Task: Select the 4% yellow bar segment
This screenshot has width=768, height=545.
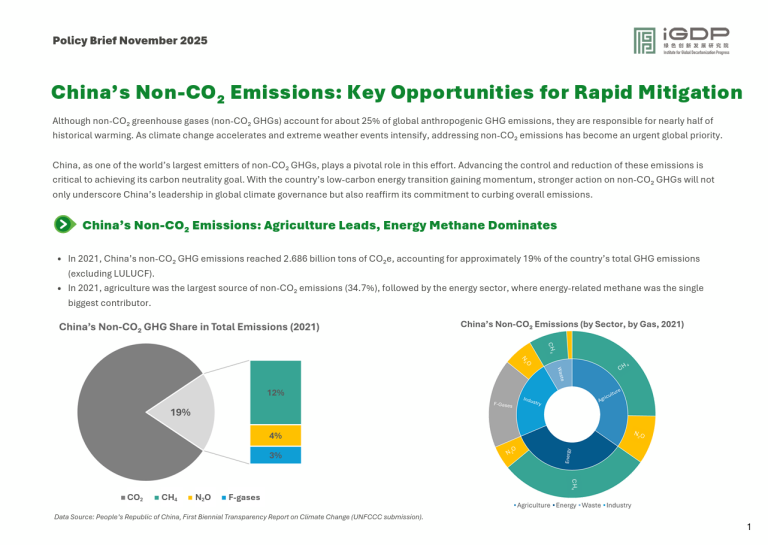Action: (275, 435)
